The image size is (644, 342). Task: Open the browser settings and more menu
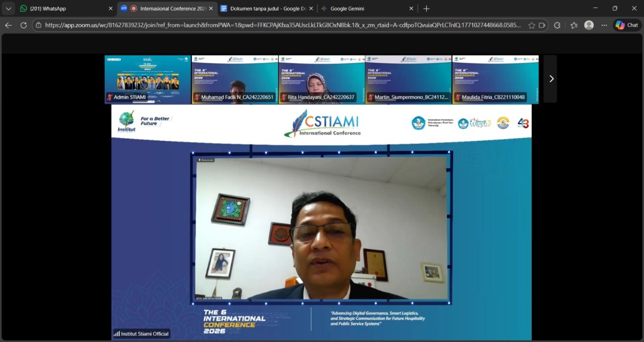[x=604, y=25]
